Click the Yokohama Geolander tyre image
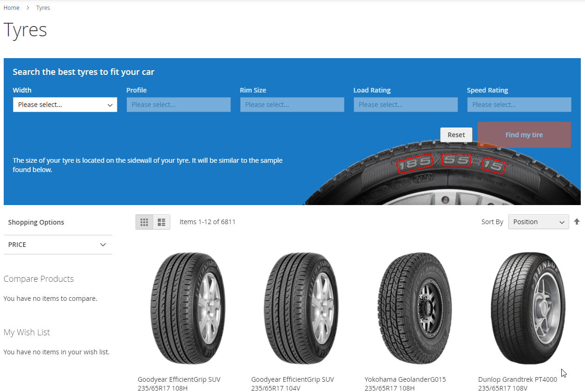This screenshot has width=585, height=392. 415,309
